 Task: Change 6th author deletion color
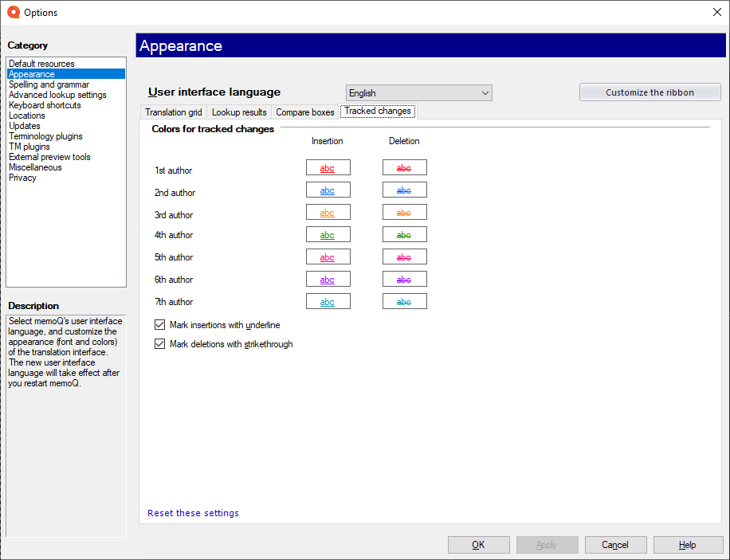click(405, 280)
